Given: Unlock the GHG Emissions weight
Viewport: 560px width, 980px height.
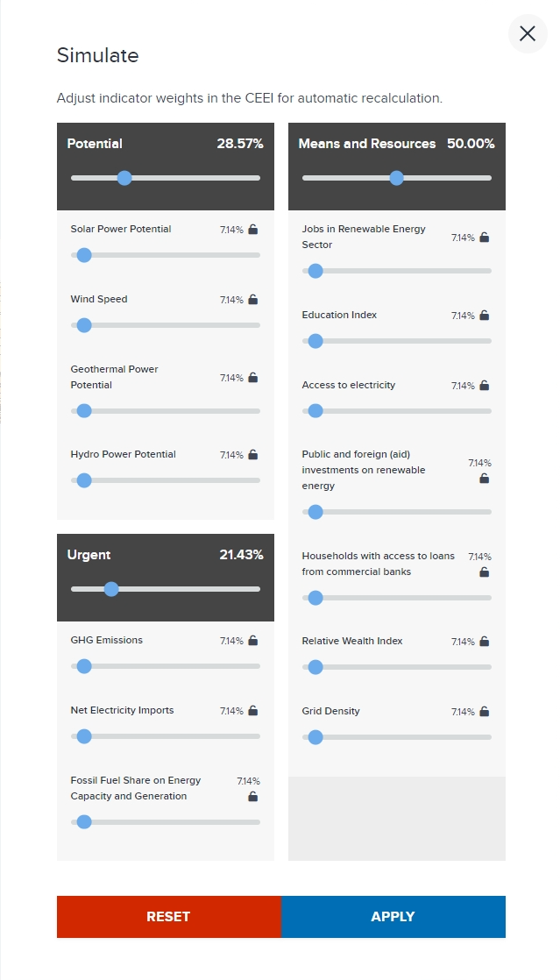Looking at the screenshot, I should click(x=252, y=641).
